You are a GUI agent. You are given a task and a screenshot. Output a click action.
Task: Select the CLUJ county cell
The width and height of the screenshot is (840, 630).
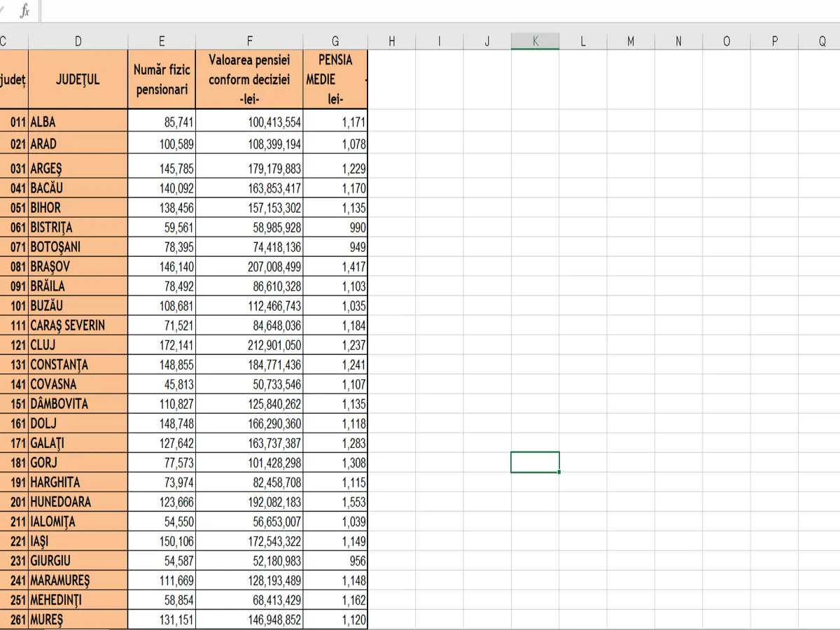click(x=78, y=345)
